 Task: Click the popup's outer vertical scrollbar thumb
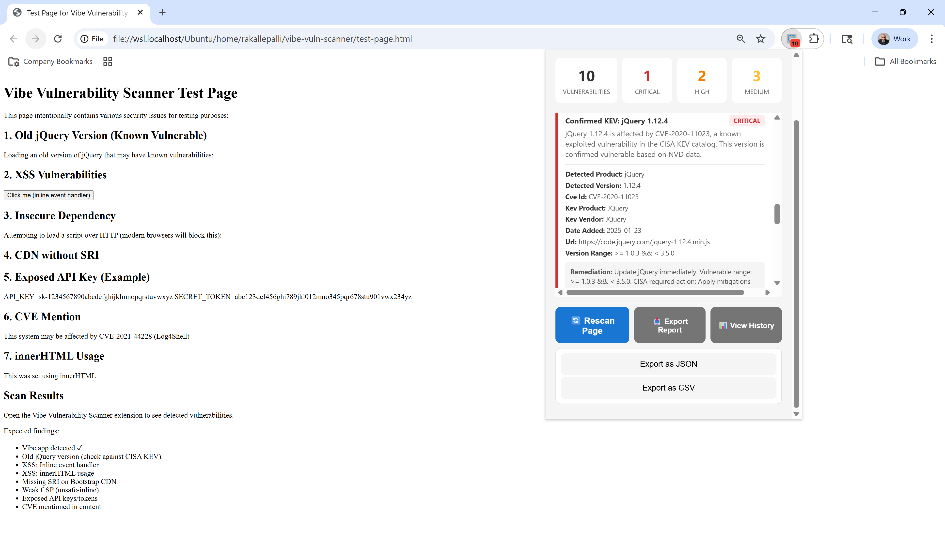tap(796, 264)
